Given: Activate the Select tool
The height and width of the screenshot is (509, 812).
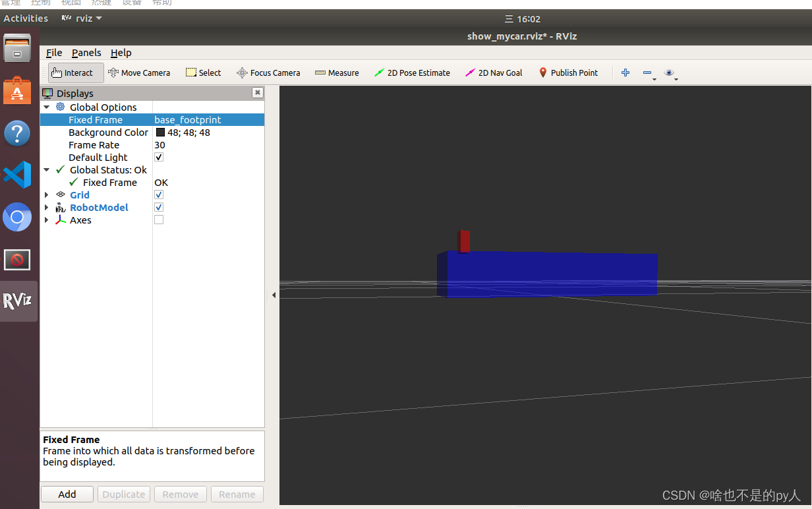Looking at the screenshot, I should coord(203,73).
